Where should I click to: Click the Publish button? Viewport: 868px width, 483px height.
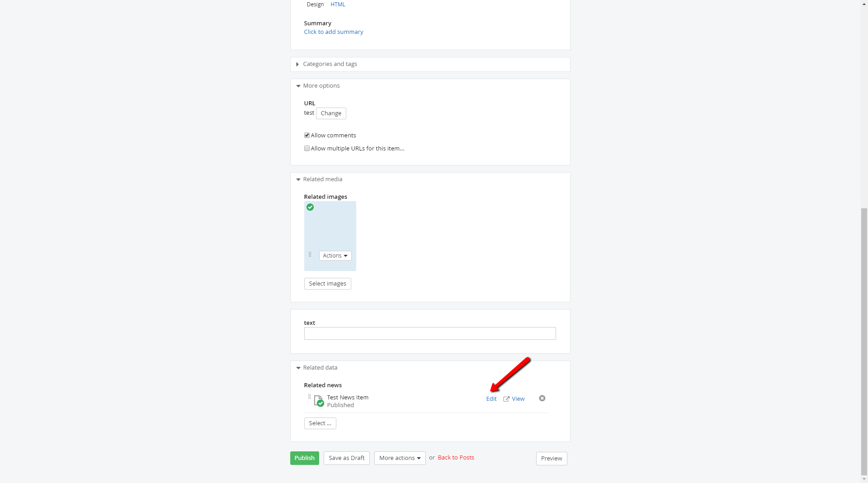click(x=304, y=458)
